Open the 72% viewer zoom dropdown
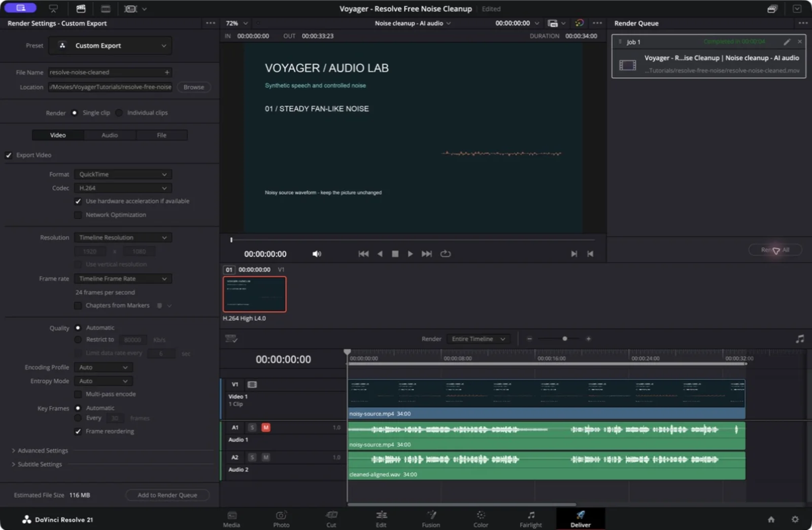Image resolution: width=812 pixels, height=530 pixels. coord(236,23)
